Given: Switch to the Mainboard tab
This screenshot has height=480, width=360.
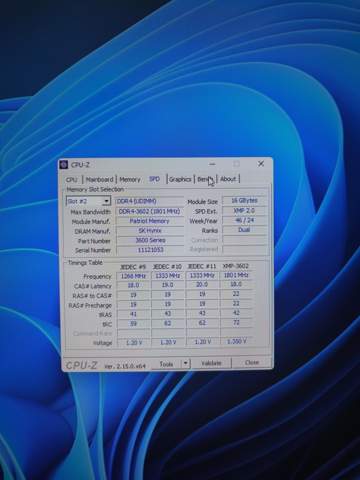Looking at the screenshot, I should tap(99, 179).
